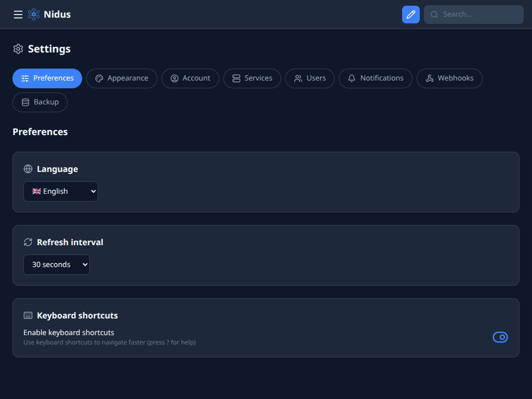Open the Notifications tab

coord(375,78)
